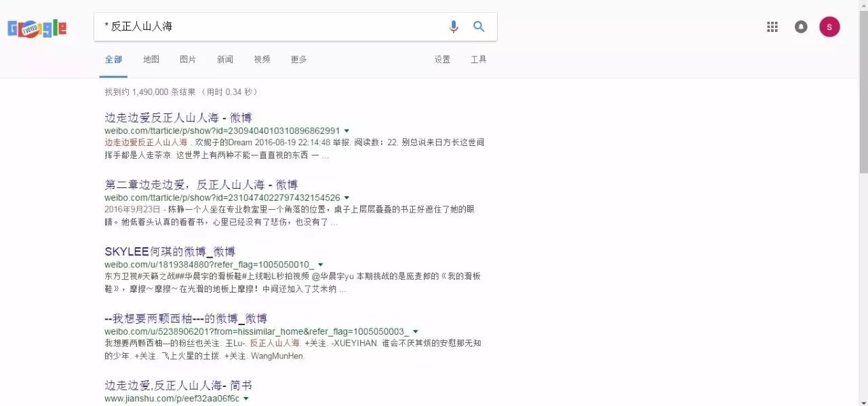Focus the search box containing 反正人山人海
Image resolution: width=868 pixels, height=406 pixels.
point(271,26)
